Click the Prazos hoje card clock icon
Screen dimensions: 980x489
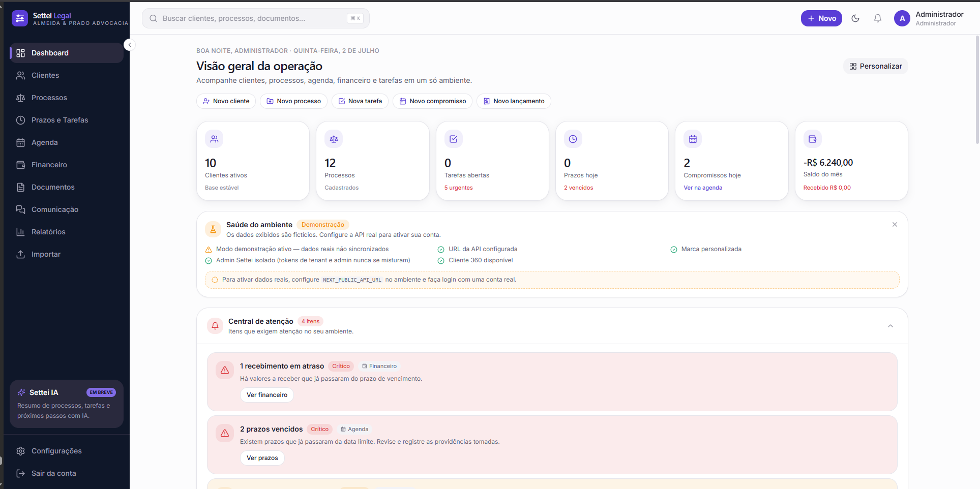pyautogui.click(x=573, y=139)
